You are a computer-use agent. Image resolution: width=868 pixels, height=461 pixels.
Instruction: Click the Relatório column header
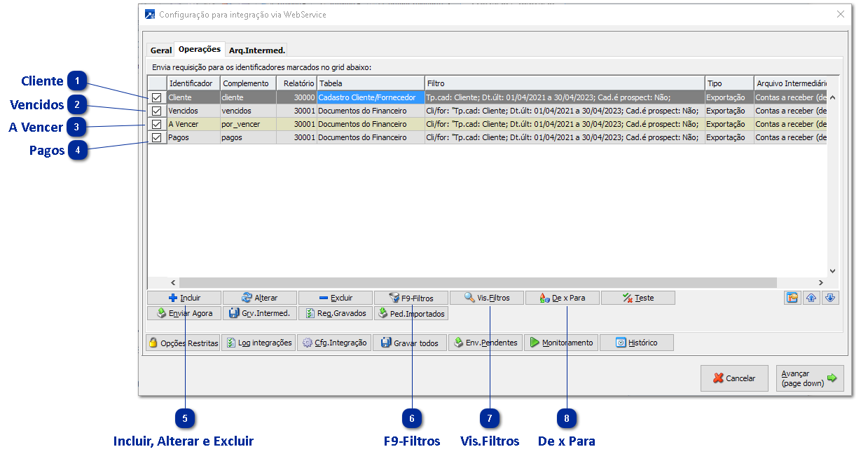(x=296, y=83)
